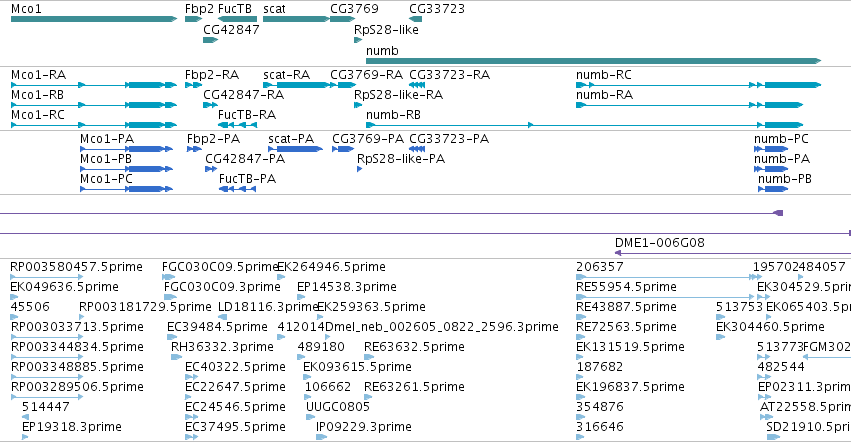
Task: Select the numb-PC protein label
Action: (782, 138)
